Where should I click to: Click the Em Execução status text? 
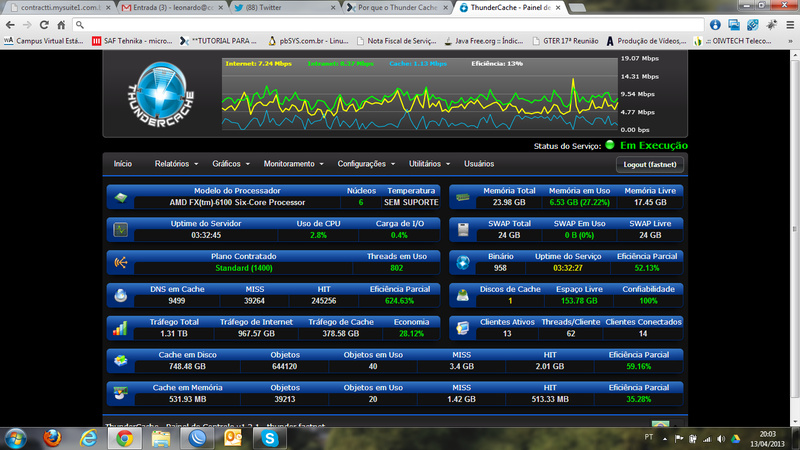pyautogui.click(x=654, y=145)
